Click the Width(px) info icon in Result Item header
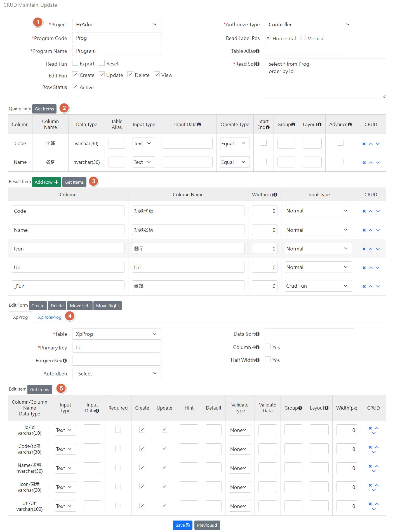The height and width of the screenshot is (532, 393). coord(275,195)
